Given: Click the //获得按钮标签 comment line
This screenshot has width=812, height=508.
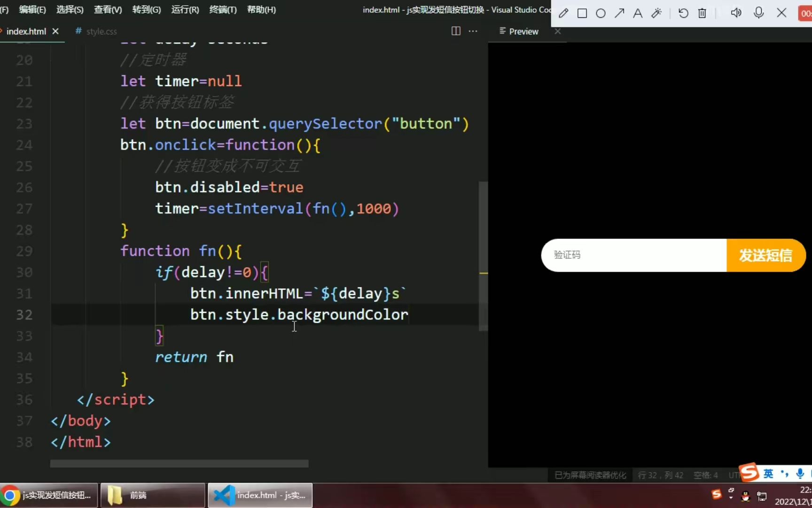Looking at the screenshot, I should [177, 103].
